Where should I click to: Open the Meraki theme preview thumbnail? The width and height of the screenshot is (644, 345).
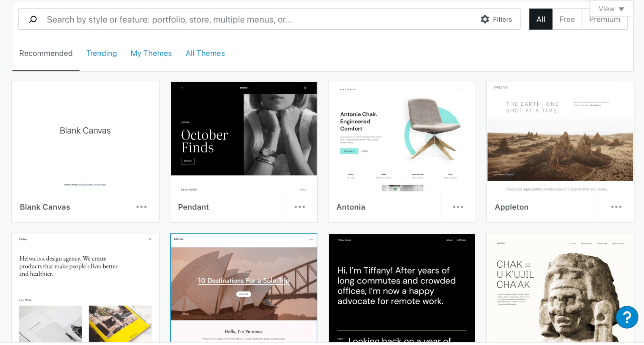click(x=244, y=288)
